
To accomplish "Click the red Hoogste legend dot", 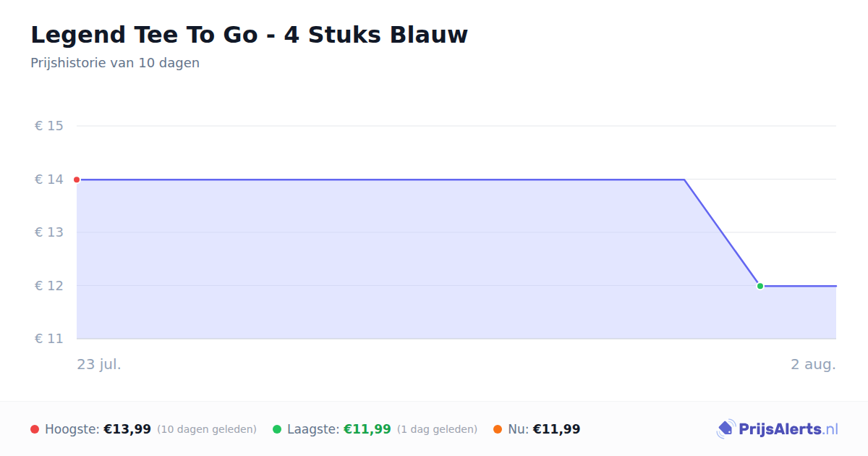I will click(x=35, y=429).
